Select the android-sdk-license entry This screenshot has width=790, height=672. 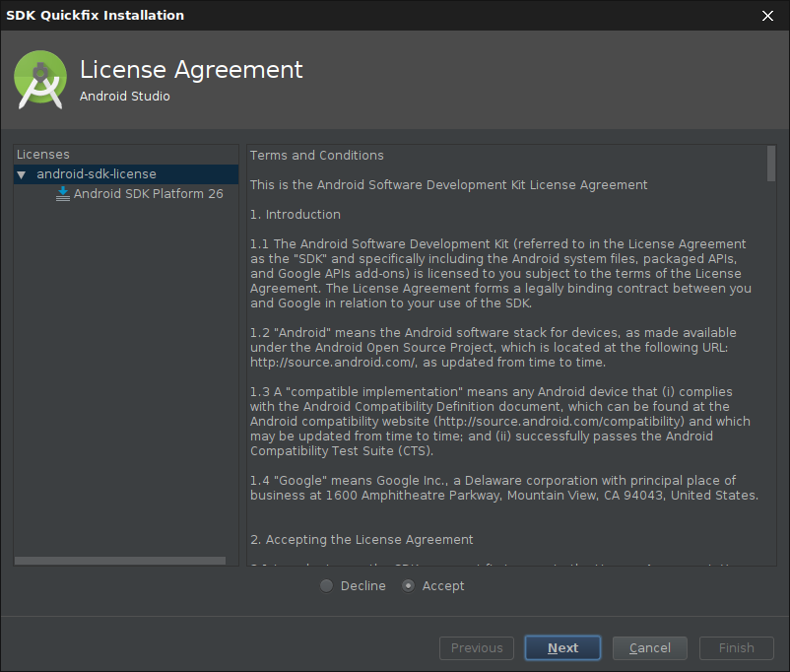(x=96, y=174)
